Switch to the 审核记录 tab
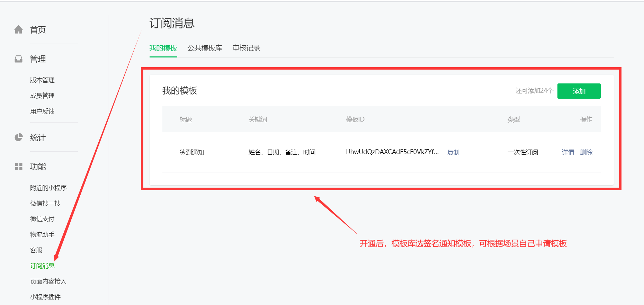Image resolution: width=644 pixels, height=305 pixels. point(247,48)
